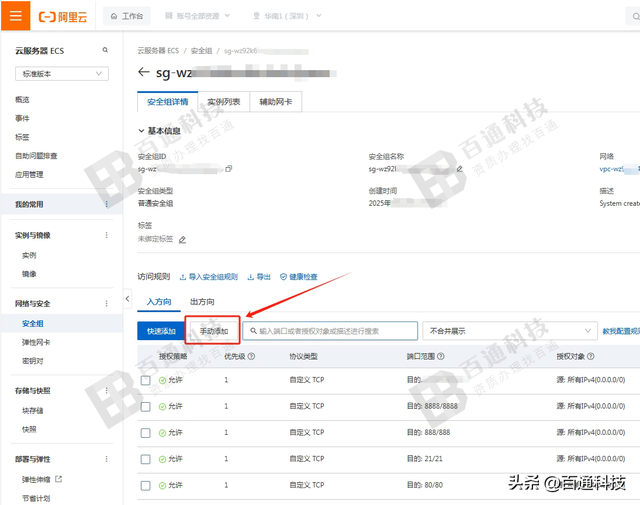Viewport: 640px width, 505px height.
Task: Switch to the 入方向 inbound tab
Action: tap(159, 302)
